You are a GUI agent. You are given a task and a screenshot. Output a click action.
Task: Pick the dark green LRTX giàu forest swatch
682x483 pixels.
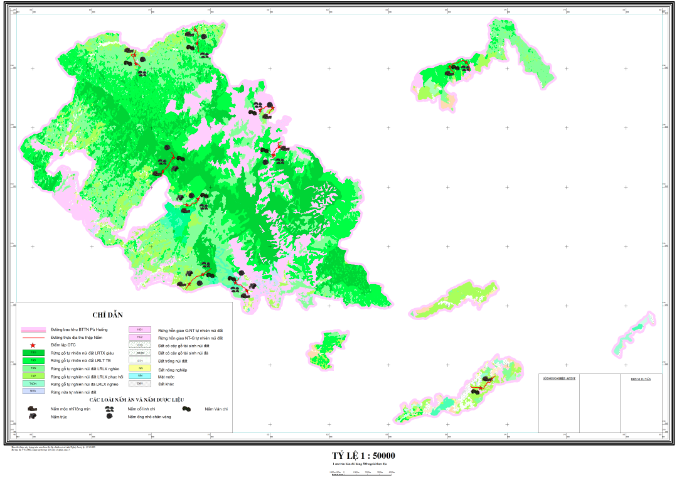[34, 352]
